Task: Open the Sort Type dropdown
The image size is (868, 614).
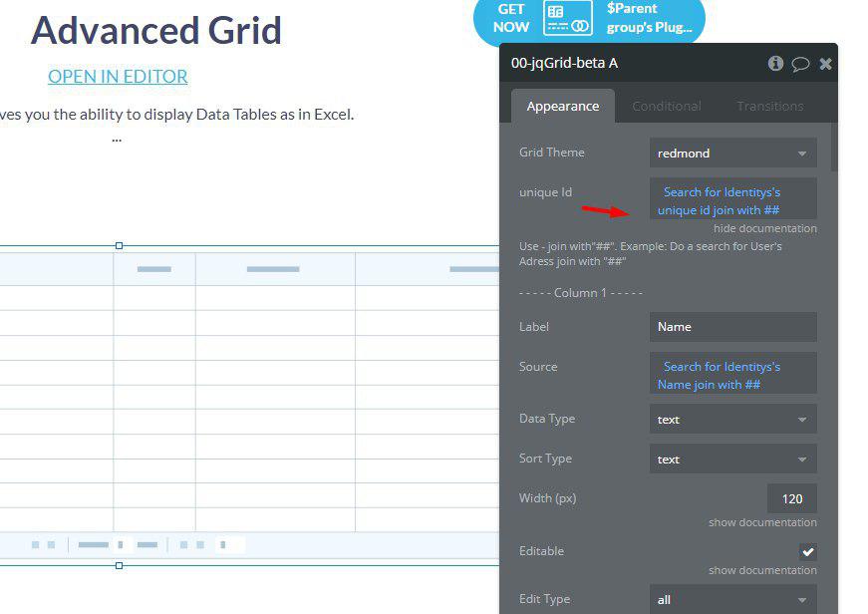Action: [x=732, y=459]
